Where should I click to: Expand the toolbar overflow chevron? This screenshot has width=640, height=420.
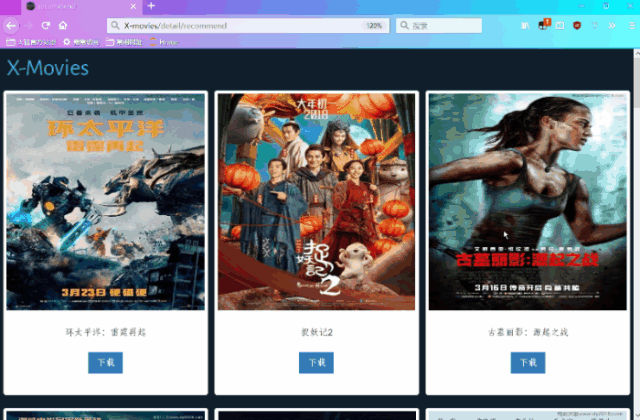pyautogui.click(x=611, y=26)
